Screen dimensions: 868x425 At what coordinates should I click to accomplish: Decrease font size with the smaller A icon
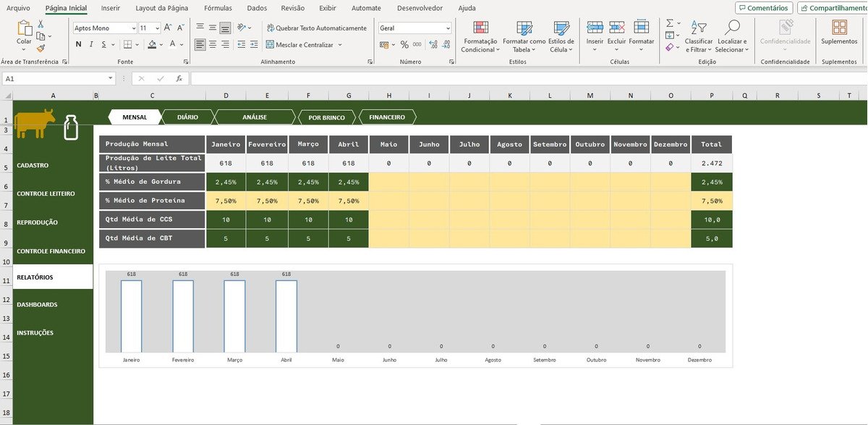(182, 28)
